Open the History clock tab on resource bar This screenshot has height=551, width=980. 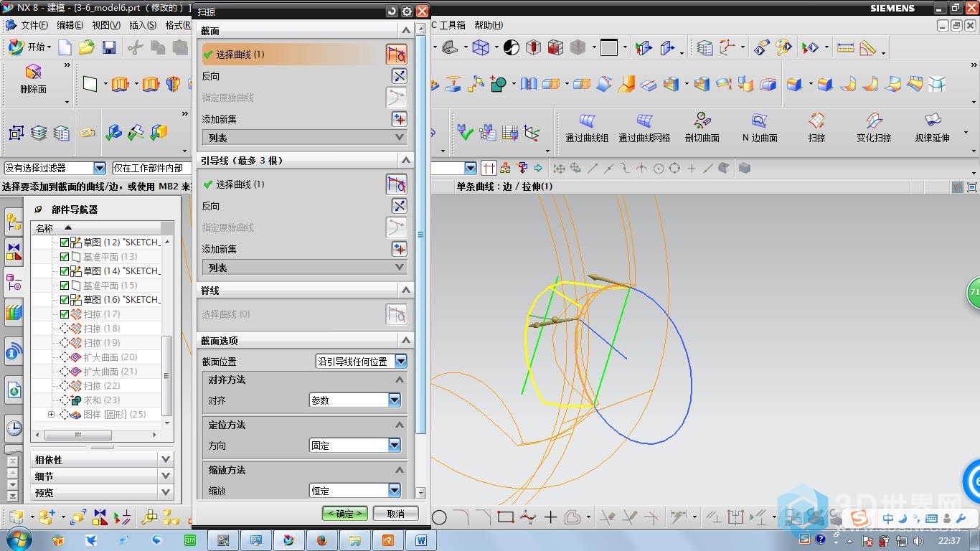(x=14, y=429)
